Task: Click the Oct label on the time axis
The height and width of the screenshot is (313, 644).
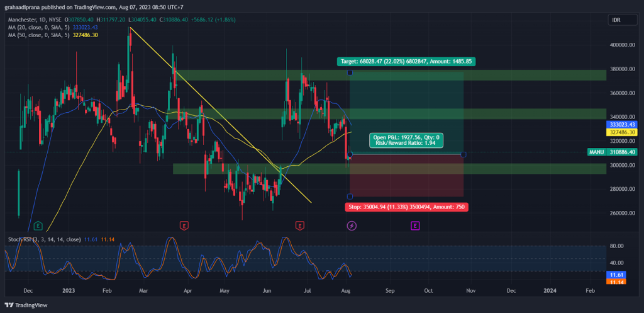Action: click(x=428, y=290)
